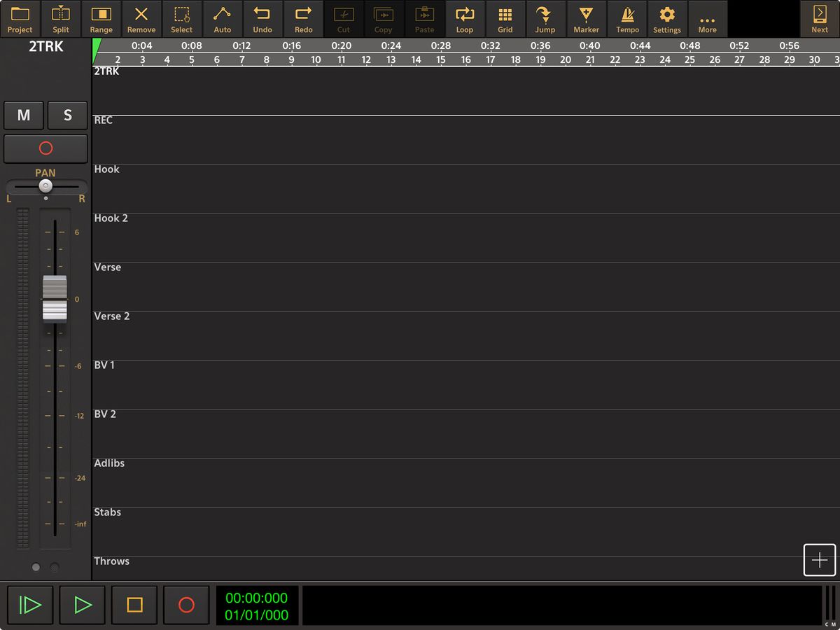Screen dimensions: 840x630
Task: Select the Verse 2 track lane
Action: [x=466, y=336]
